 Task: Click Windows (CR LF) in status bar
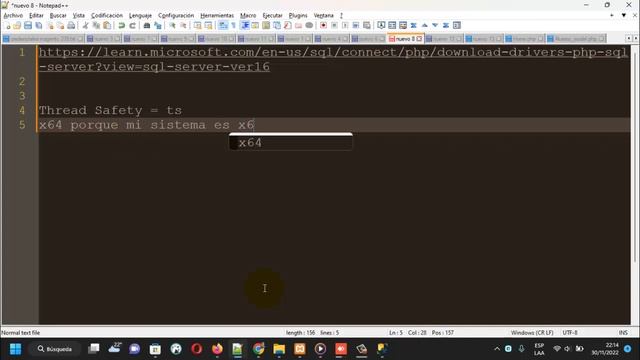pos(532,333)
